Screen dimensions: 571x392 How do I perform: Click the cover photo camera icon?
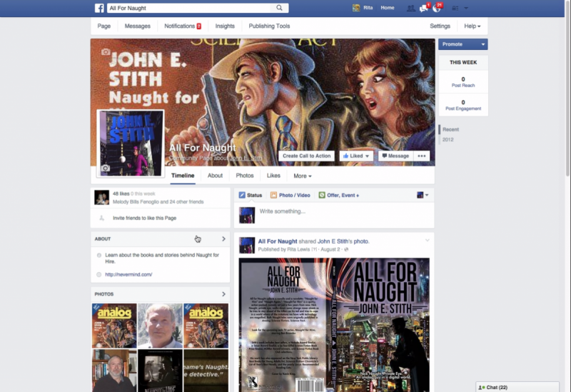(x=106, y=52)
